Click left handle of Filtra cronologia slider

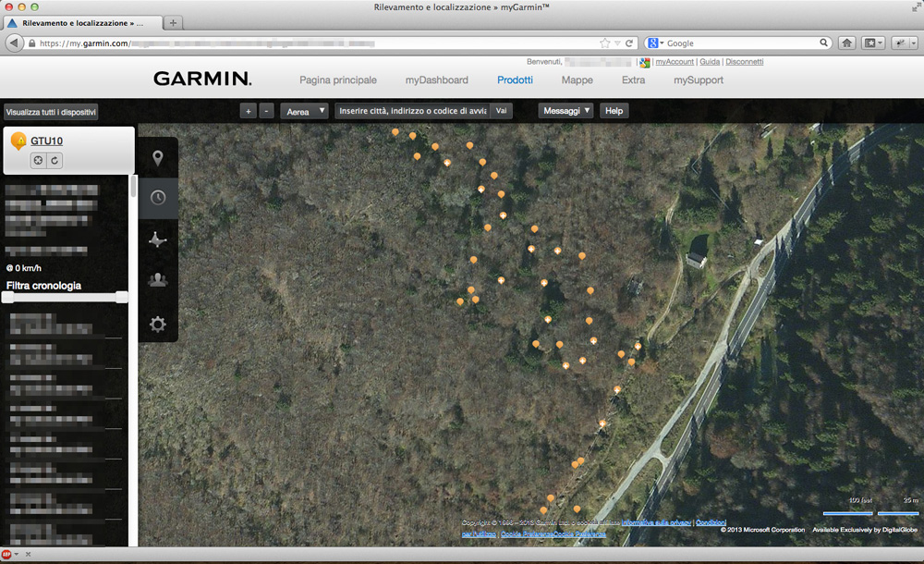(x=7, y=298)
